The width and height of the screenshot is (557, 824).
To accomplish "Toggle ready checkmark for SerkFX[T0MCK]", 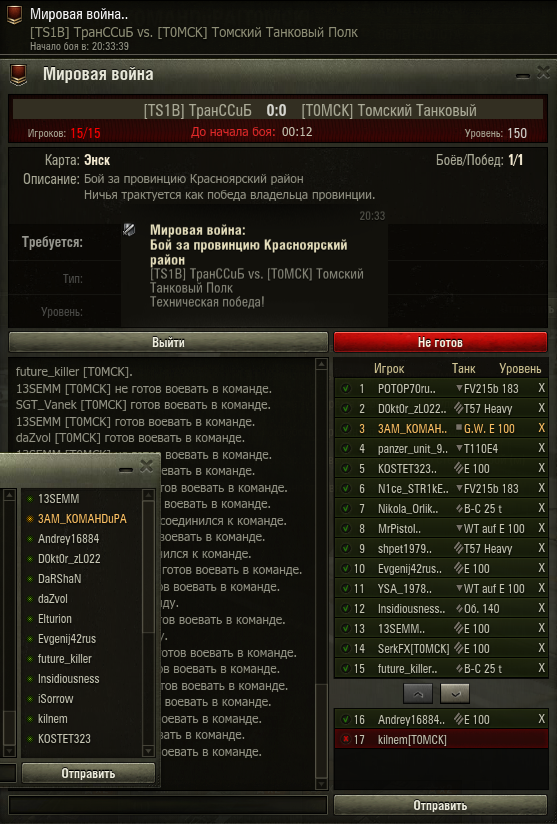I will [346, 648].
